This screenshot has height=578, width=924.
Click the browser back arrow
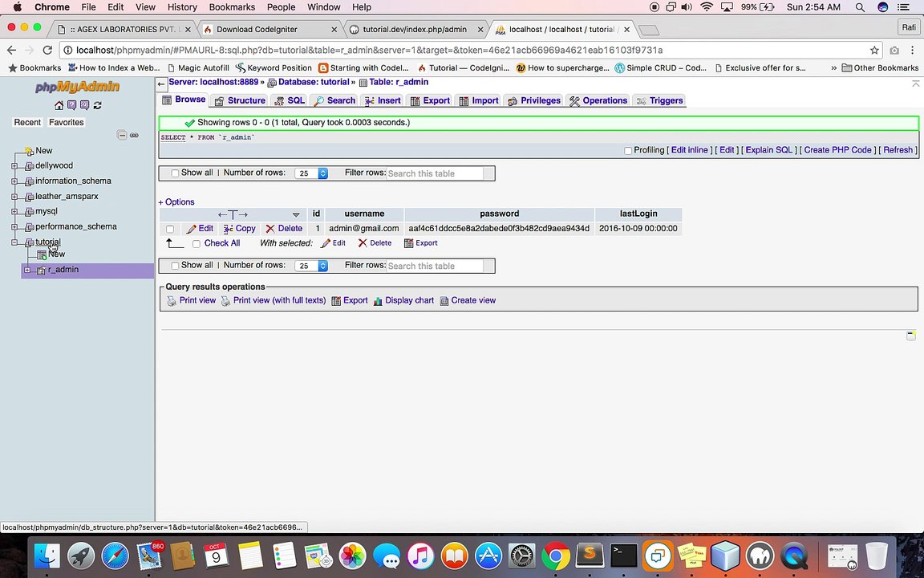pos(12,50)
